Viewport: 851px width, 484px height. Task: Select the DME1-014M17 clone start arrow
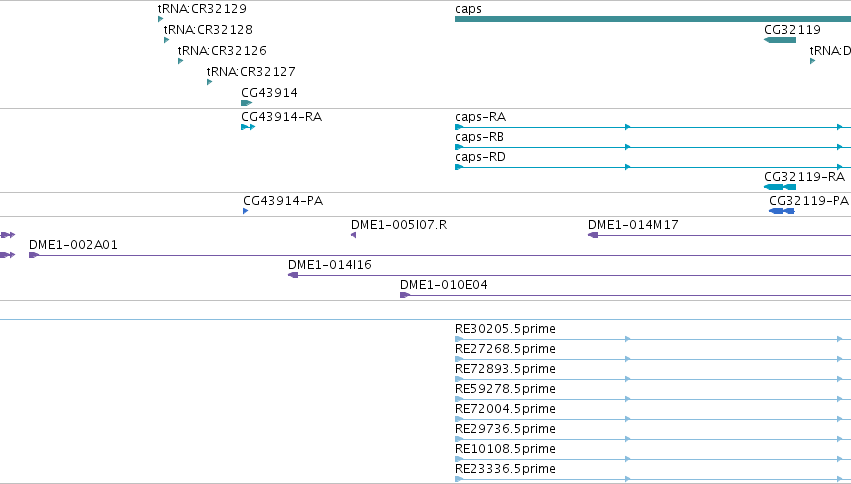tap(593, 235)
